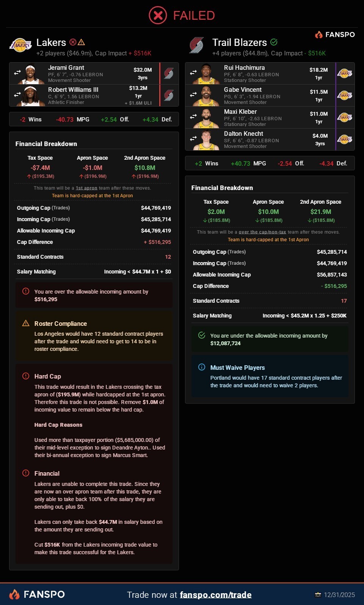364x605 pixels.
Task: Click the Must Waive Players info icon
Action: point(202,367)
